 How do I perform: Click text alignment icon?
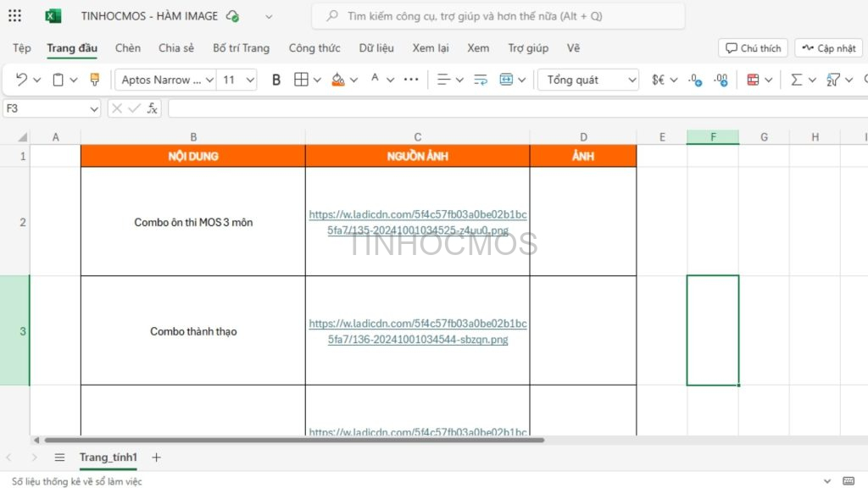click(443, 80)
